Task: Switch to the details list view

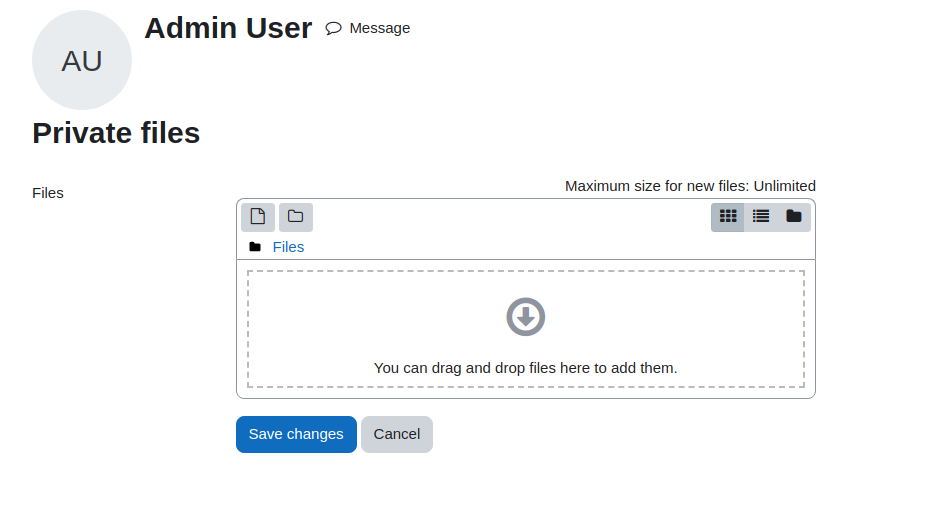Action: (x=760, y=217)
